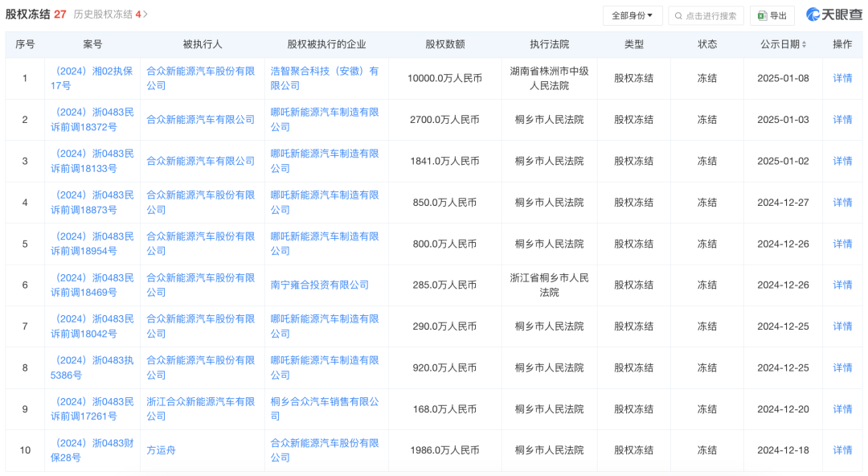
Task: Open case (2024)浙0483执5386号
Action: 92,367
